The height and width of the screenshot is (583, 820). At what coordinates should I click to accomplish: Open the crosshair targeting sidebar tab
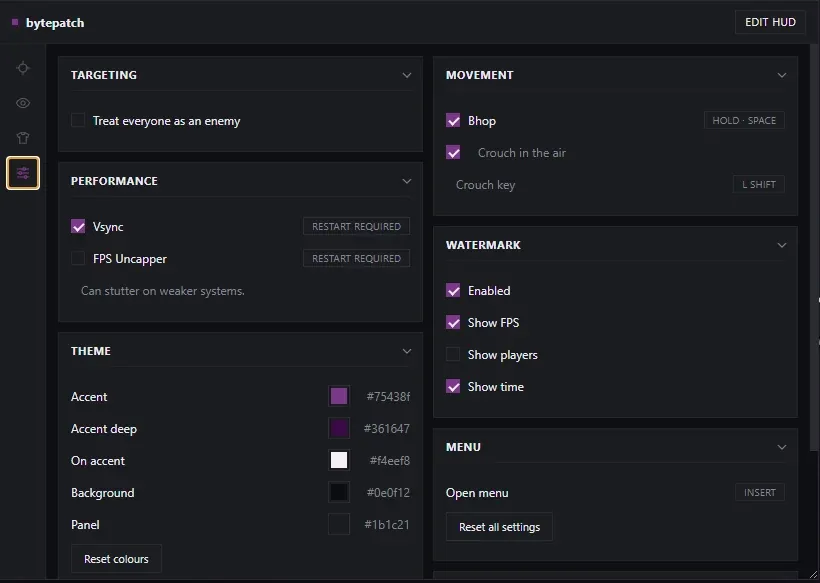[23, 68]
